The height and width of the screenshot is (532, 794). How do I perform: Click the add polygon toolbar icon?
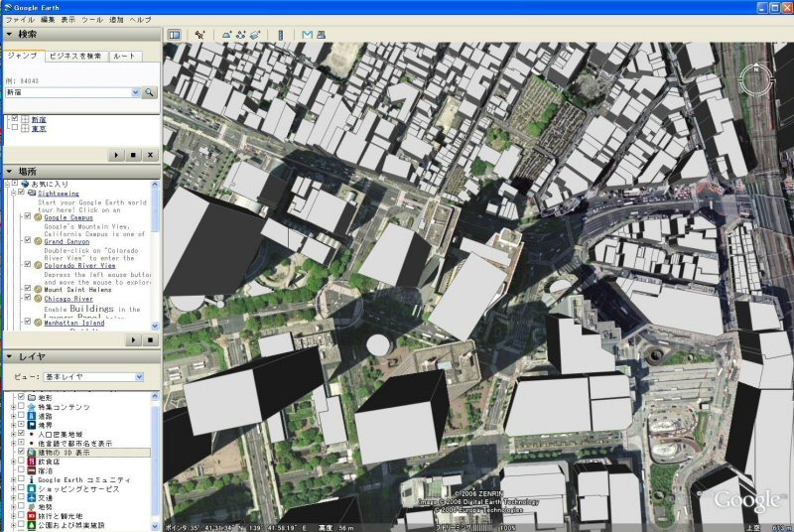click(226, 35)
